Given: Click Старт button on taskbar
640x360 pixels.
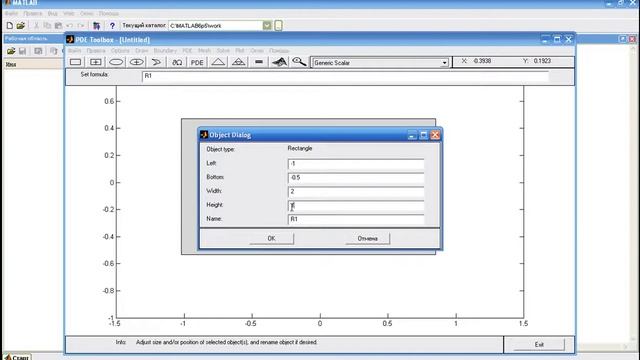Looking at the screenshot, I should coord(17,357).
